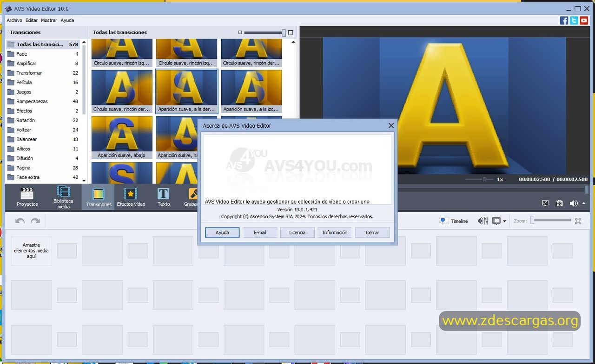The height and width of the screenshot is (364, 595).
Task: Click the preview playback position handle
Action: 587,189
